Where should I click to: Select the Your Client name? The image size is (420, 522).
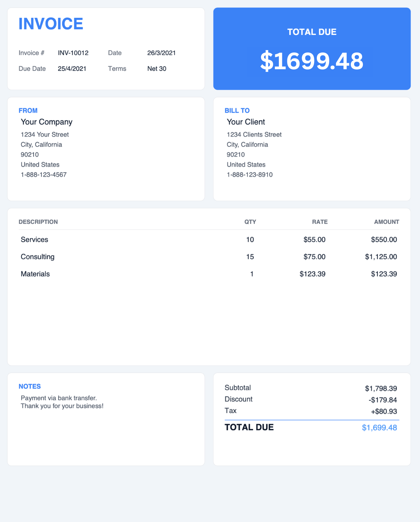tap(246, 122)
